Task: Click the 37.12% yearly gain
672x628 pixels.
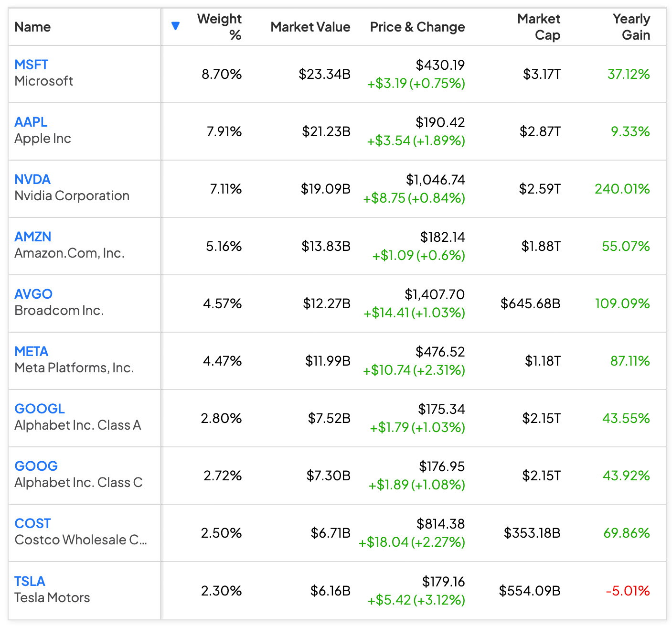Action: pos(629,74)
